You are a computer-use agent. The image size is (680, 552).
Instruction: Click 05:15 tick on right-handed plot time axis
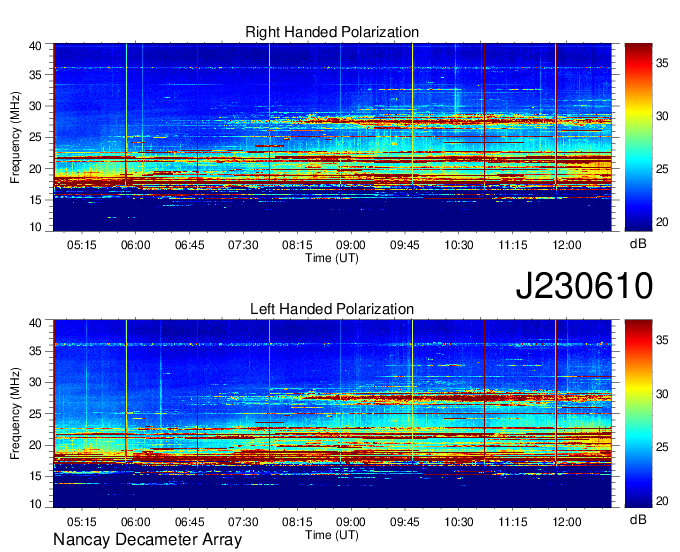tap(82, 245)
